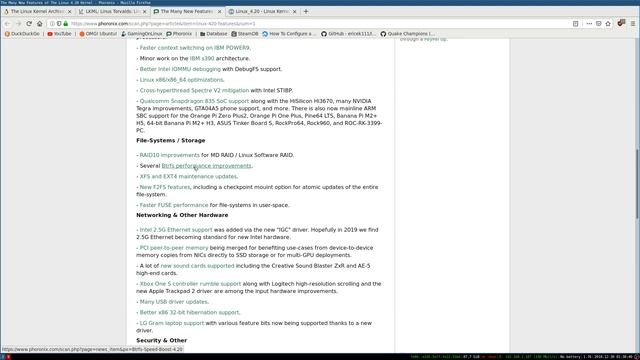
Task: Open the SteamDB bookmark
Action: [245, 34]
